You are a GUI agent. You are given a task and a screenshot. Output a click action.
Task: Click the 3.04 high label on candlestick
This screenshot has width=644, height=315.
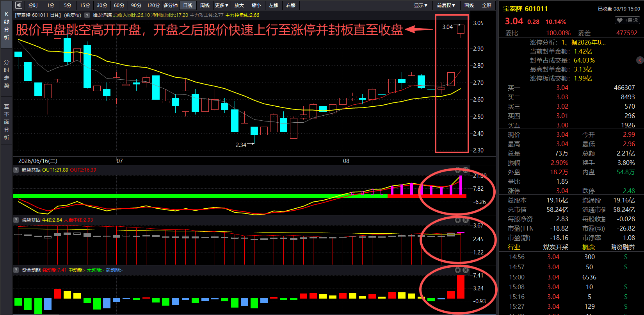tap(447, 27)
